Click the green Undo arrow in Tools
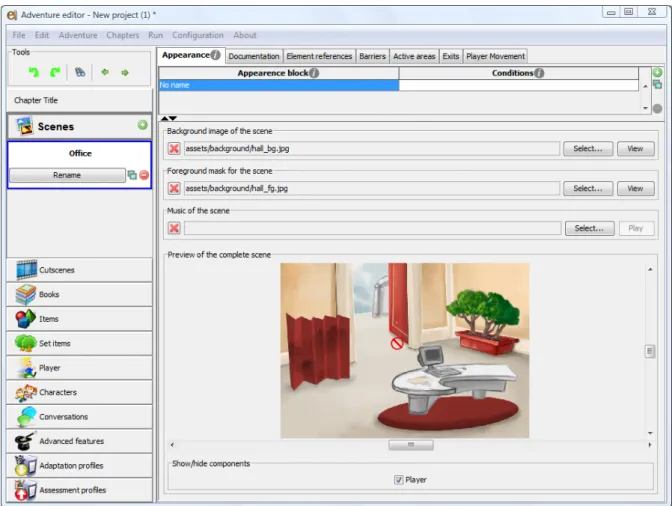Viewport: 672px width, 506px height. pos(34,72)
